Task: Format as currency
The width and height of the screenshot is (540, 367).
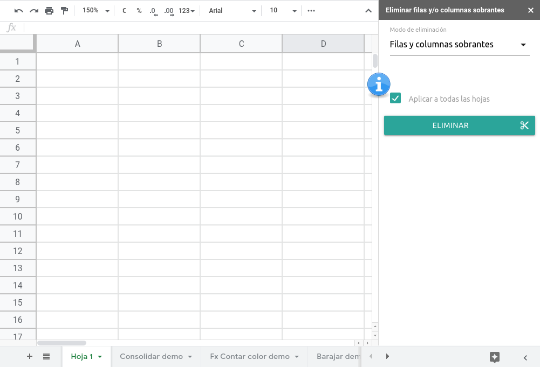Action: pos(124,11)
